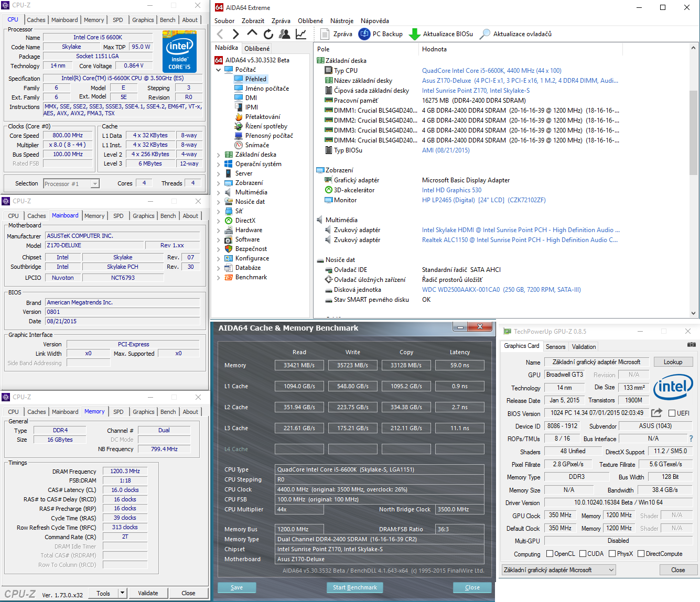Screen dimensions: 700x602
Task: Click the Ovladač IDE row icon
Action: tap(329, 270)
